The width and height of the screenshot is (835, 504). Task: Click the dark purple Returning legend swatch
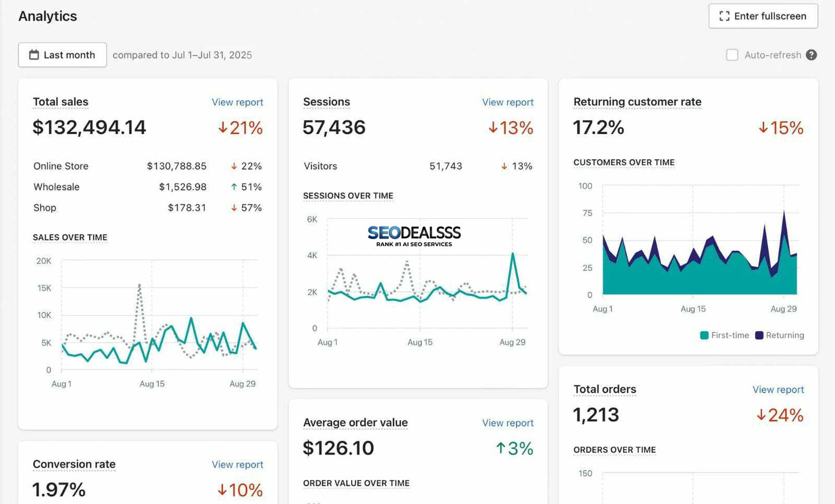[x=758, y=335]
